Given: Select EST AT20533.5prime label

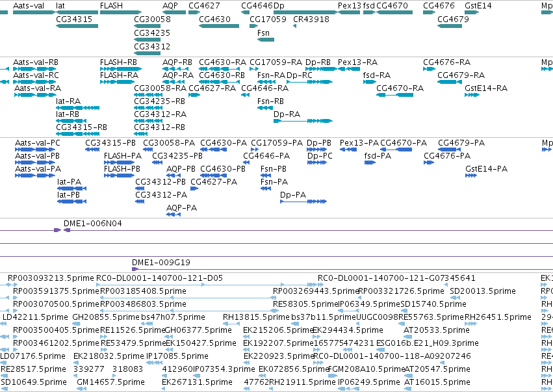Looking at the screenshot, I should tap(437, 330).
